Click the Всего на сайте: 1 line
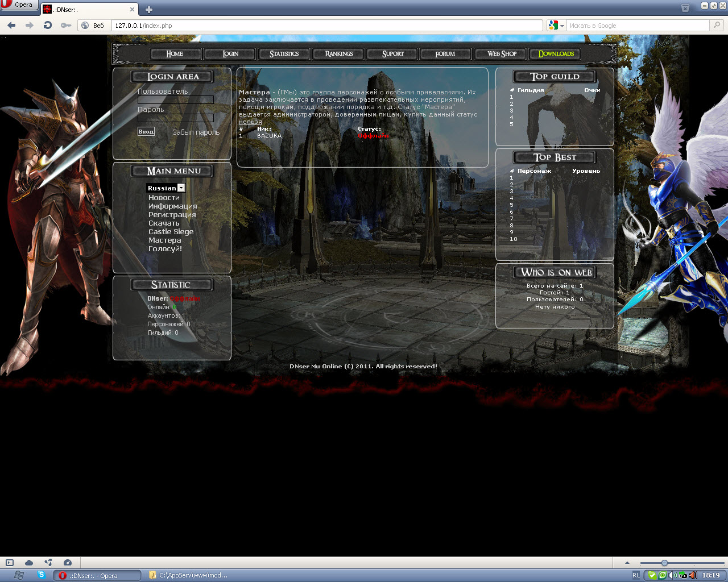This screenshot has height=582, width=728. tap(555, 286)
